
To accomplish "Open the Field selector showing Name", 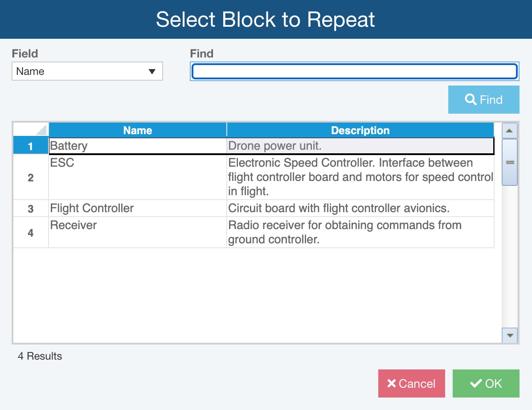I will [x=87, y=71].
